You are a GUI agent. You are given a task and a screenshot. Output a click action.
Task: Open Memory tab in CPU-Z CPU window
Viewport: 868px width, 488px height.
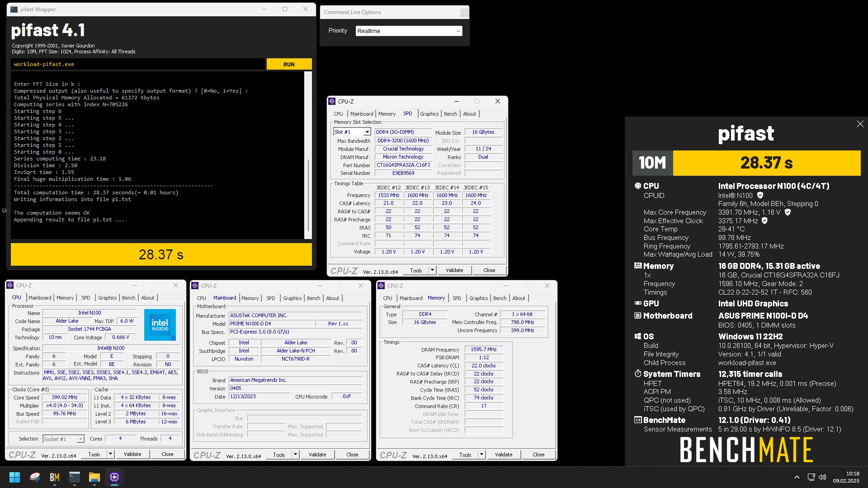[x=65, y=298]
